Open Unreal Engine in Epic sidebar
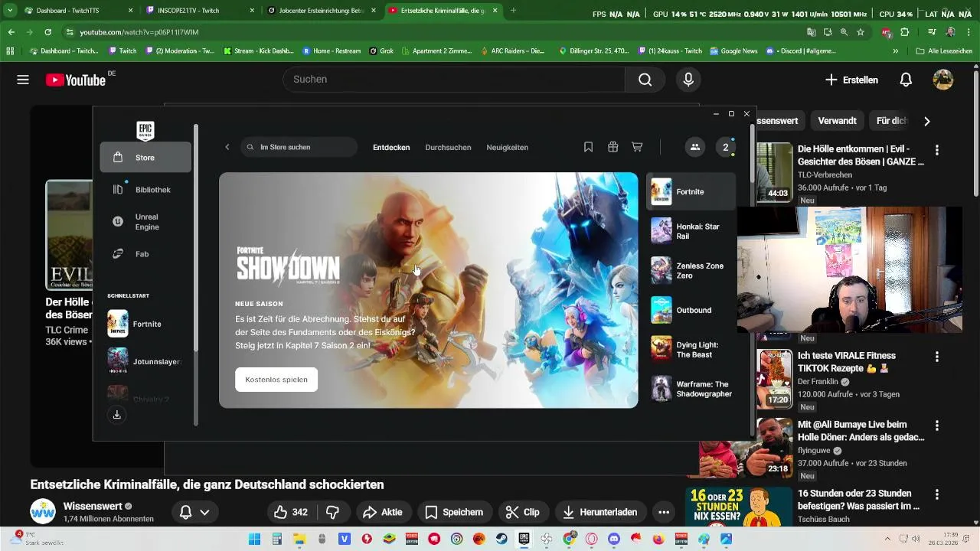 145,222
